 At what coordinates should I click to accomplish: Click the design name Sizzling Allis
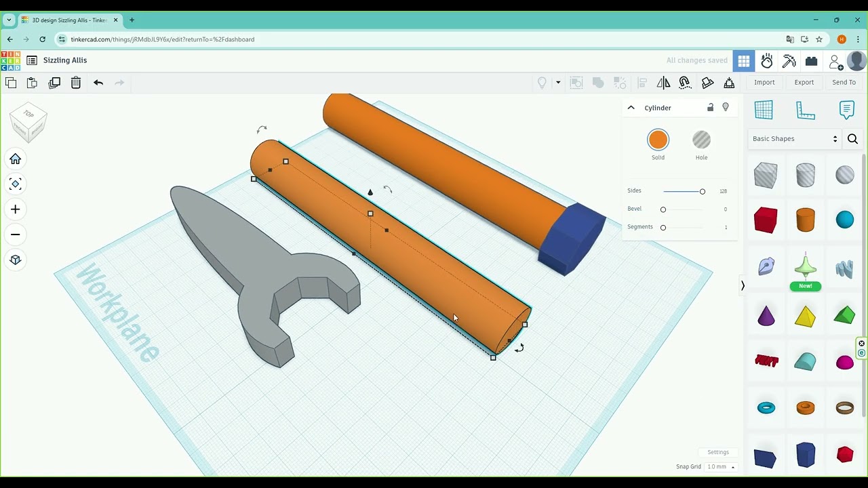65,60
